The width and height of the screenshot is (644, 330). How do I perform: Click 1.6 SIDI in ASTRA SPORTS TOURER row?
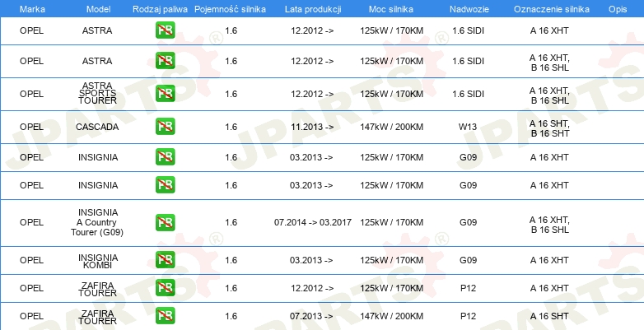coord(468,94)
